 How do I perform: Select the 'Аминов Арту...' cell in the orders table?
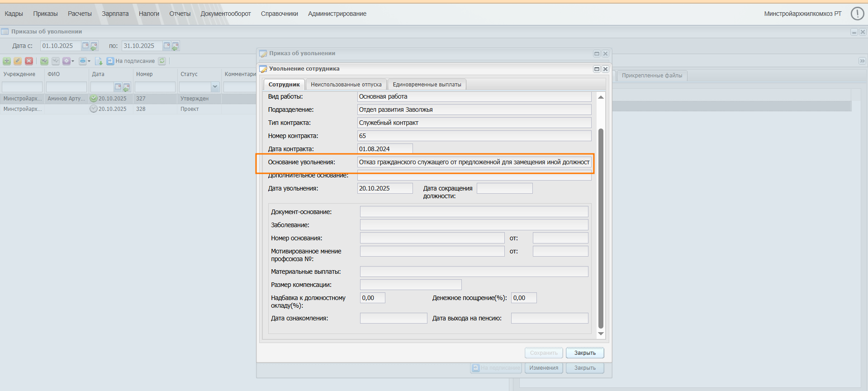pyautogui.click(x=66, y=98)
